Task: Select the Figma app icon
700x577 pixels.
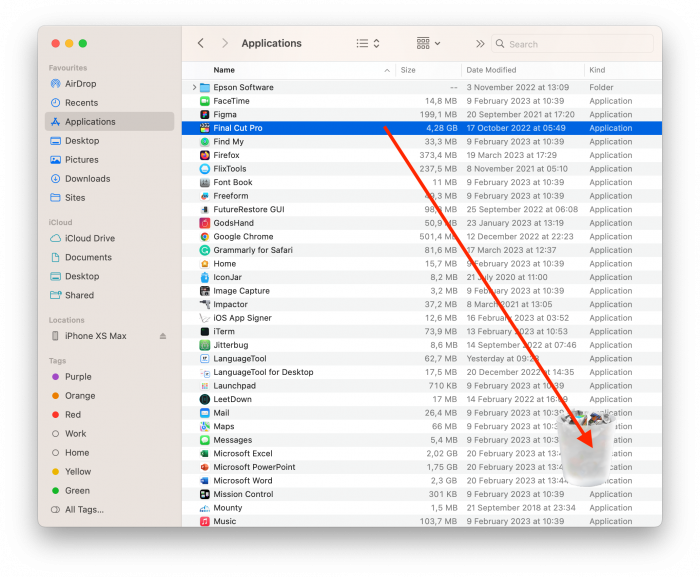Action: [x=204, y=114]
